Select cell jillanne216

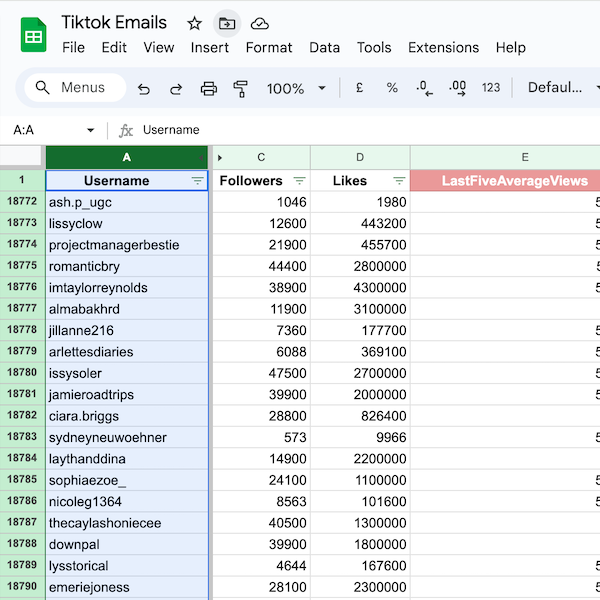point(127,331)
